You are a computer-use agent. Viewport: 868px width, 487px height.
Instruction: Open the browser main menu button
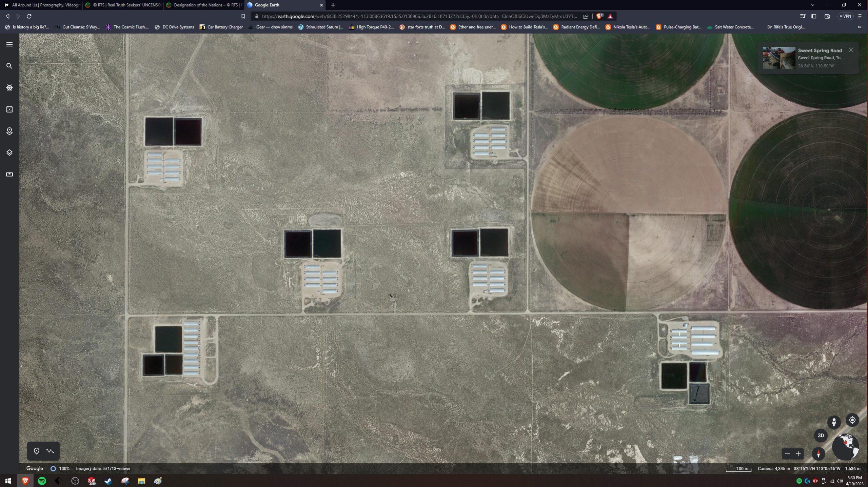[x=860, y=16]
